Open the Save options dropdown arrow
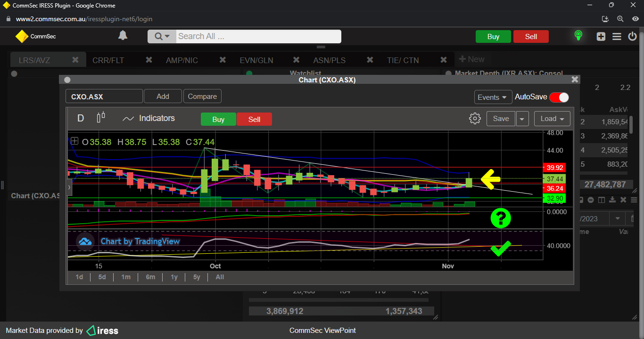This screenshot has width=644, height=339. 522,119
